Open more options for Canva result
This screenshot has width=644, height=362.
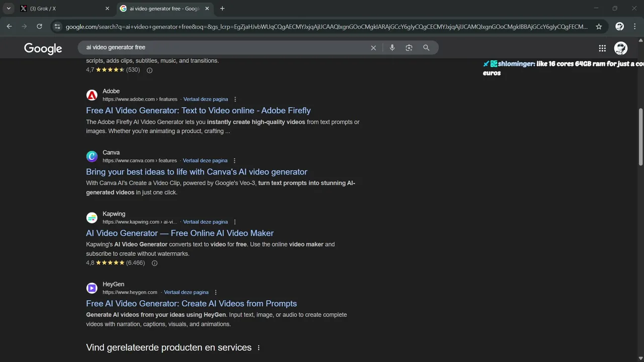(234, 161)
